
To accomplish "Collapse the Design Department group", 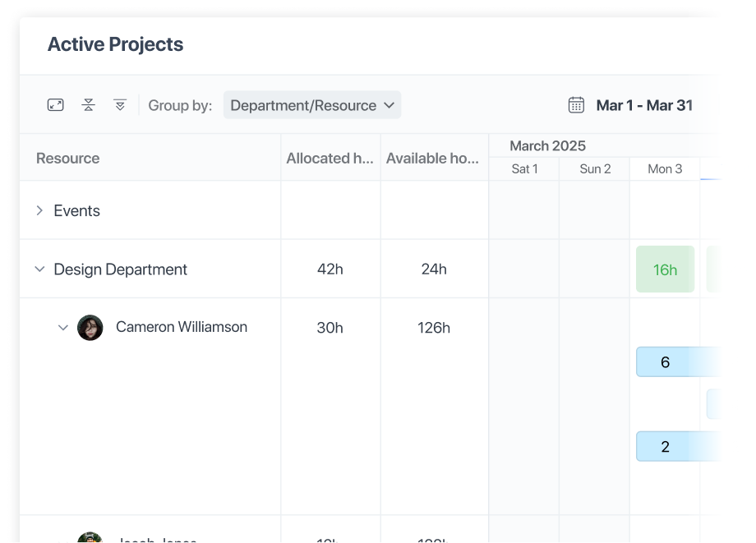I will pos(39,269).
